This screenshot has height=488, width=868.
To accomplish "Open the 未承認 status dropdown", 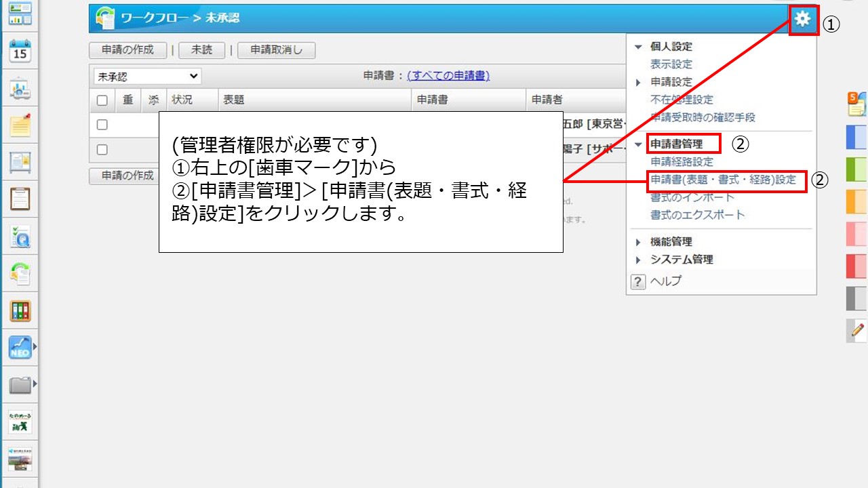I will click(148, 77).
